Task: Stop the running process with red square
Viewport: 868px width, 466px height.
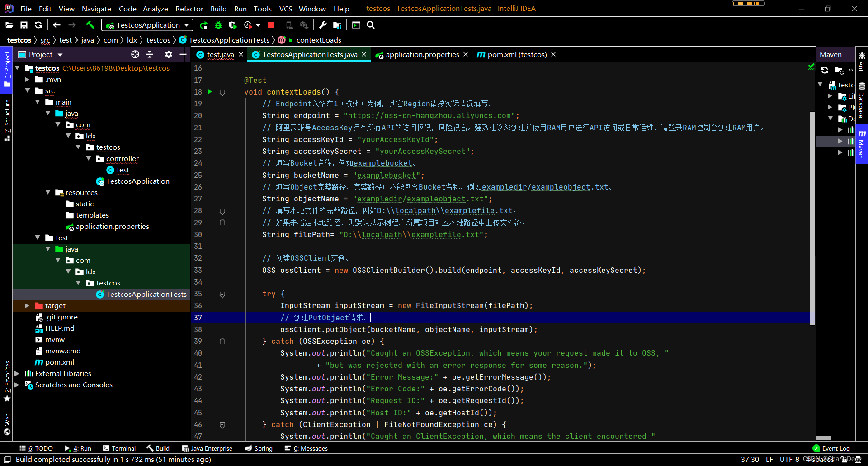Action: point(271,25)
